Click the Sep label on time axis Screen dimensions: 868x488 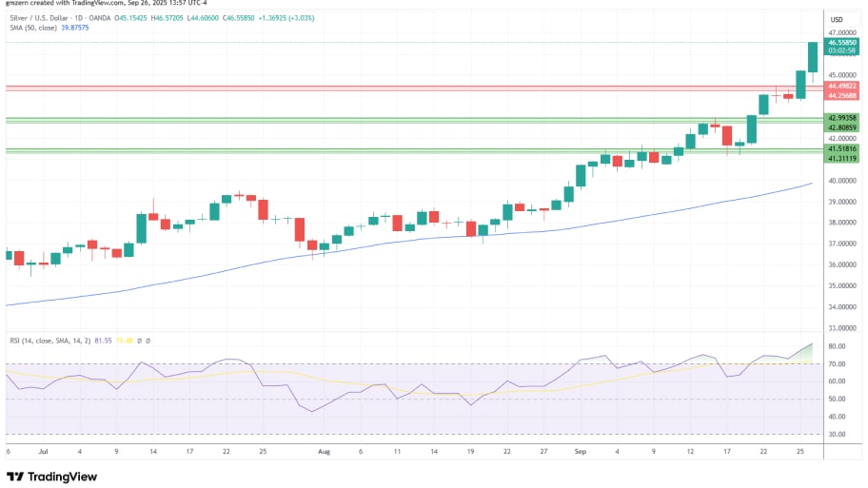click(580, 452)
